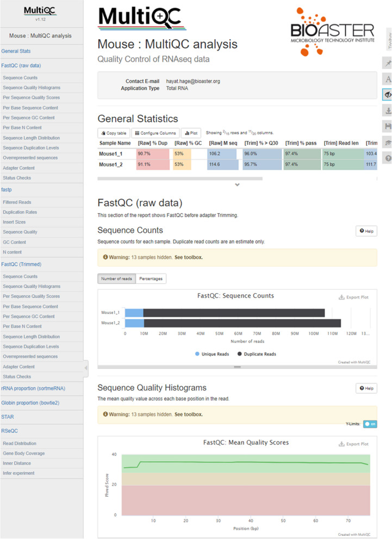
Task: Select the Number of reads tab
Action: 116,279
